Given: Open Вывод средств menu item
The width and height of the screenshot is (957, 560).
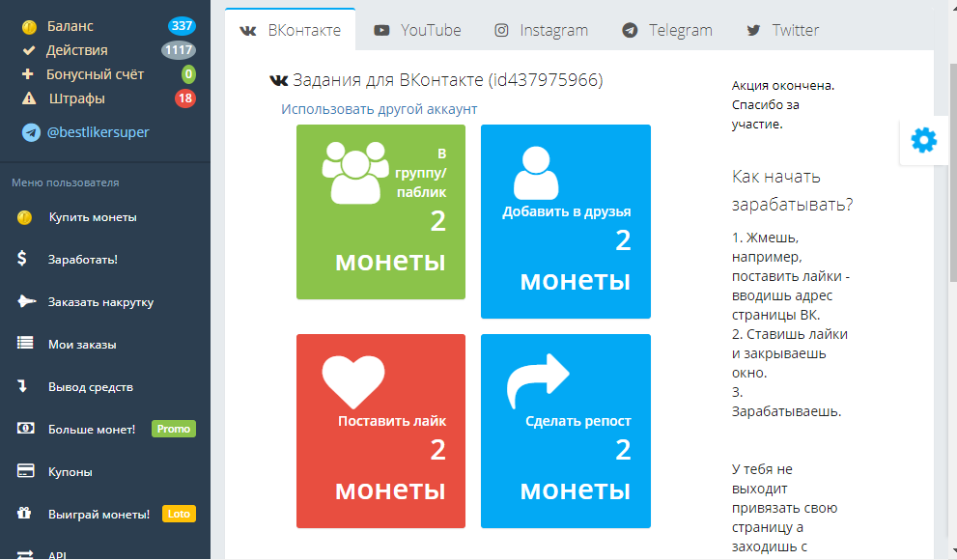Looking at the screenshot, I should pyautogui.click(x=105, y=387).
